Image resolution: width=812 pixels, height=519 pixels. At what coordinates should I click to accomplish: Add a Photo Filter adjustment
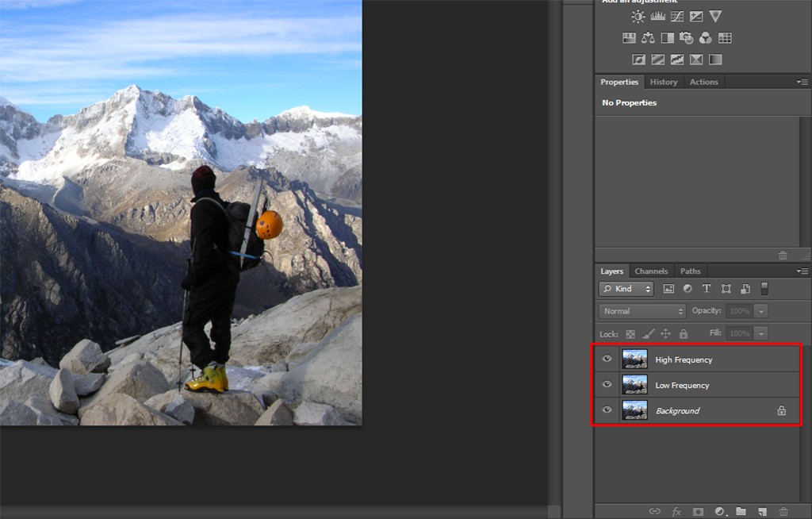(686, 38)
